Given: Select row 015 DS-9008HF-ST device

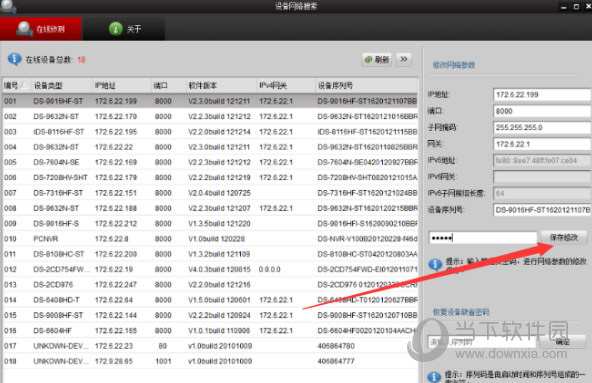Looking at the screenshot, I should (210, 315).
